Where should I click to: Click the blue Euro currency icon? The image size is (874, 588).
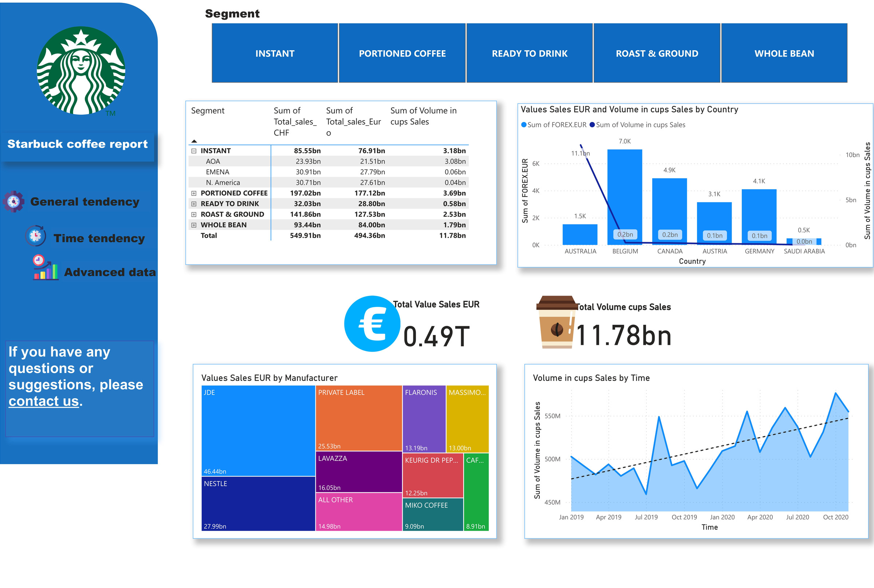[x=372, y=324]
